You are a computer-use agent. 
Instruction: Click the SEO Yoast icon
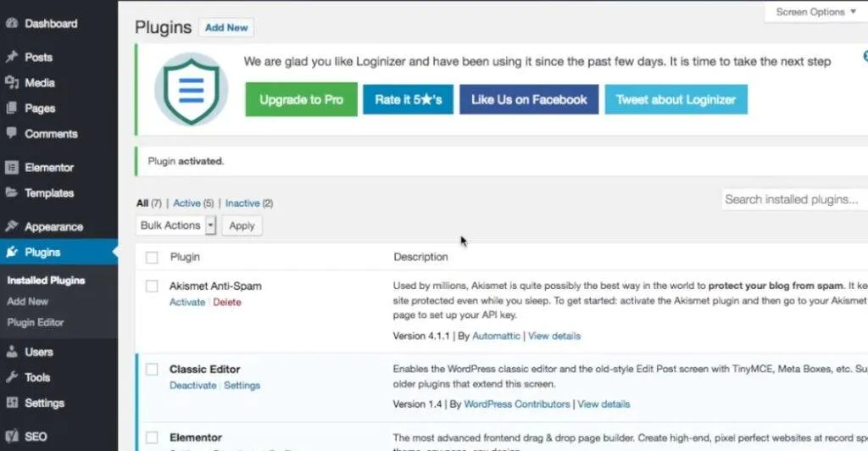coord(12,436)
